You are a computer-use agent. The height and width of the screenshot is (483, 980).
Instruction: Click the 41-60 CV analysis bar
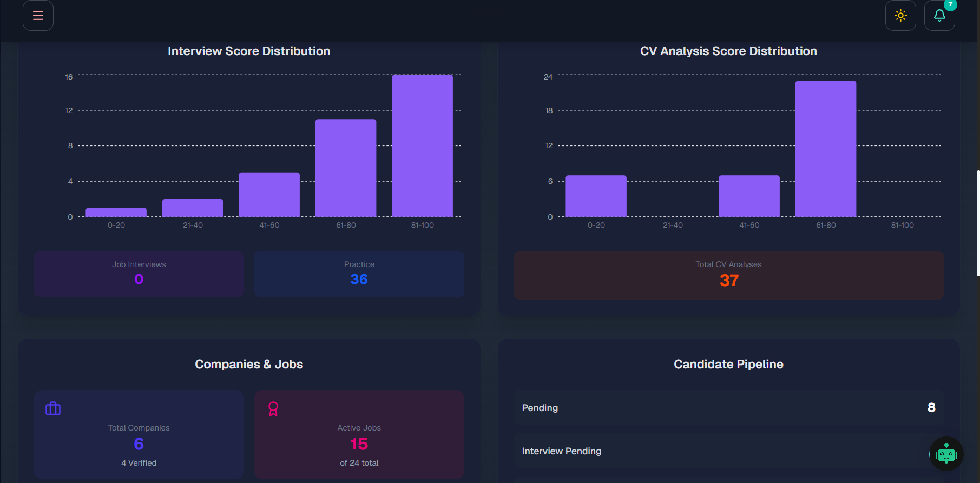click(x=749, y=196)
